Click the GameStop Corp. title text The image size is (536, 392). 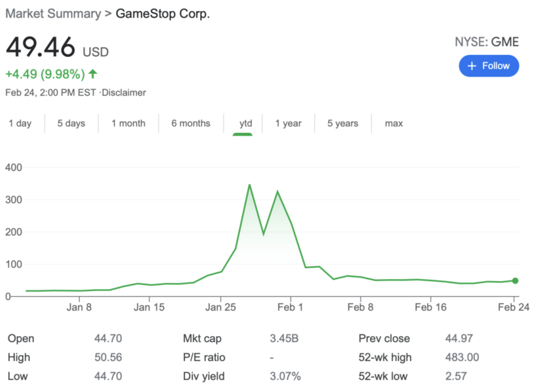(x=163, y=14)
